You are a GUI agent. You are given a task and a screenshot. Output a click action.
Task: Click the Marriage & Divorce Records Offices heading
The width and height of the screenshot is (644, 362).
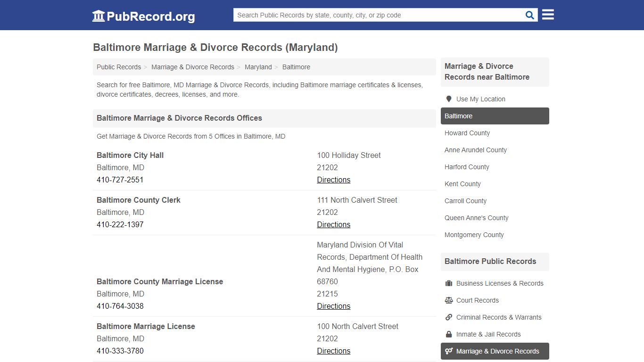179,118
